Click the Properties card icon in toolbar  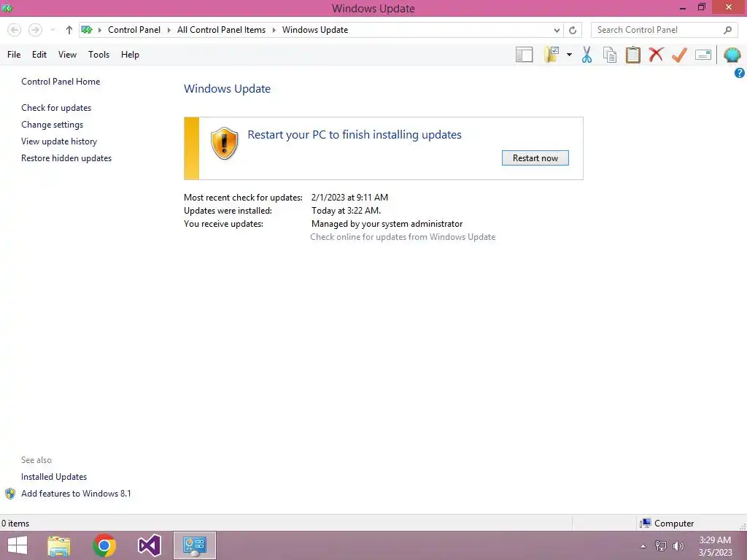tap(703, 55)
